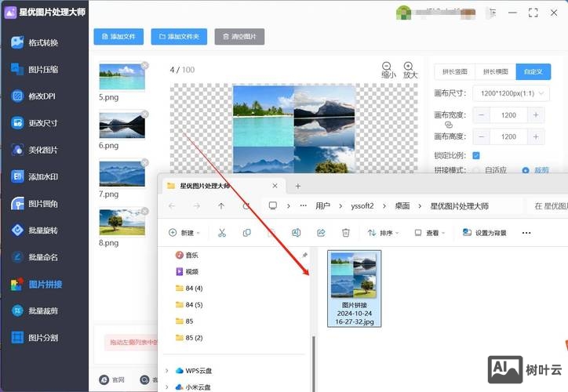
Task: Select the 自适应 stitching mode radio
Action: (477, 170)
